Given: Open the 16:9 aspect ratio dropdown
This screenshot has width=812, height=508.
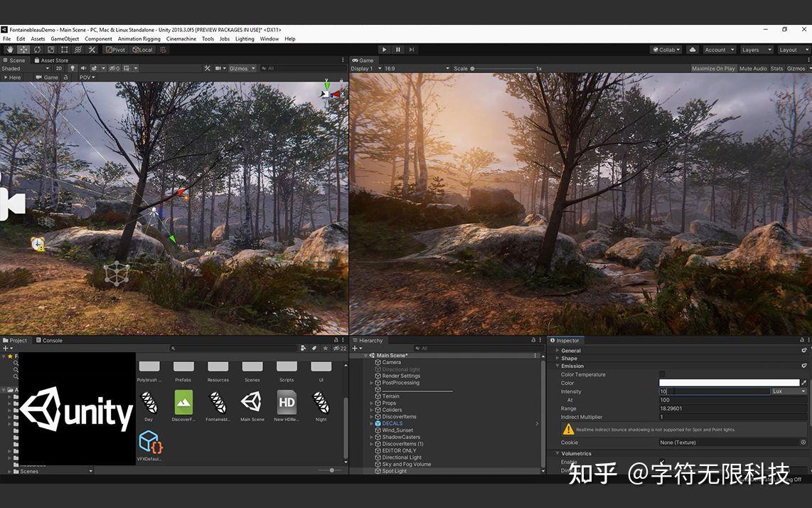Looking at the screenshot, I should (x=417, y=68).
